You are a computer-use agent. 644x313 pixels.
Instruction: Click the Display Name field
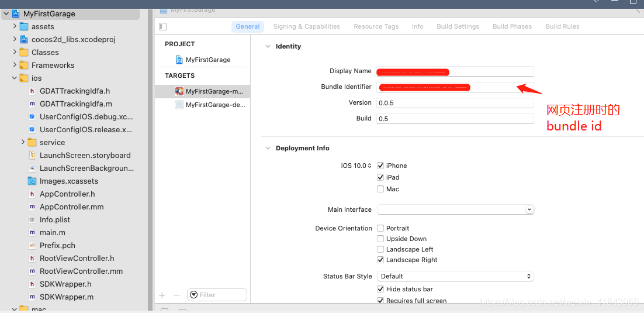[455, 71]
